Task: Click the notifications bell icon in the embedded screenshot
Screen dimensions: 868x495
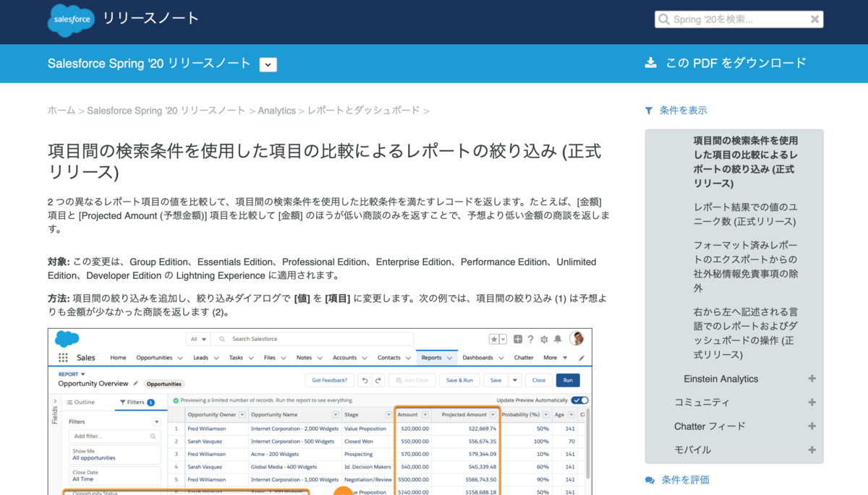Action: tap(558, 339)
